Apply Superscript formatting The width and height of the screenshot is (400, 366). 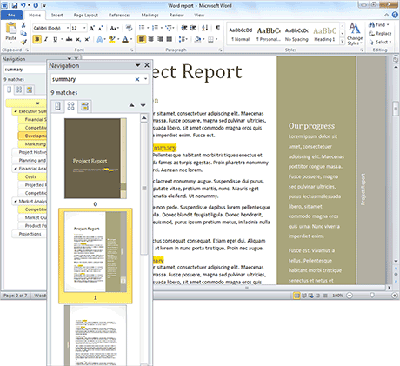point(87,39)
